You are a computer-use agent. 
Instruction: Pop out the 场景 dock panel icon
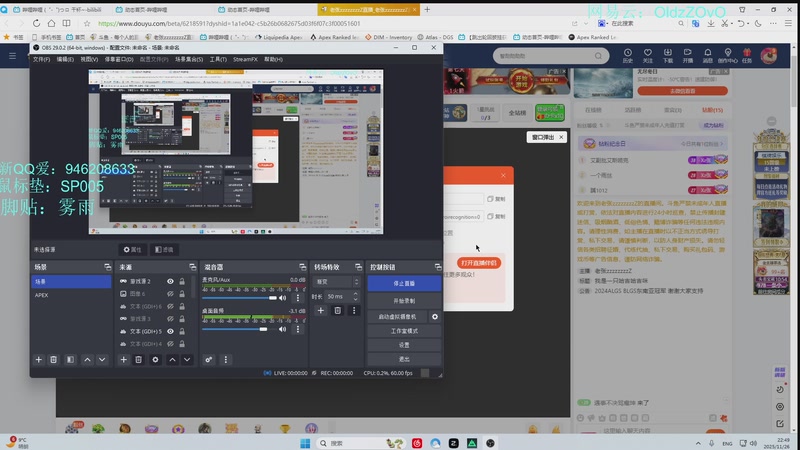tap(108, 267)
